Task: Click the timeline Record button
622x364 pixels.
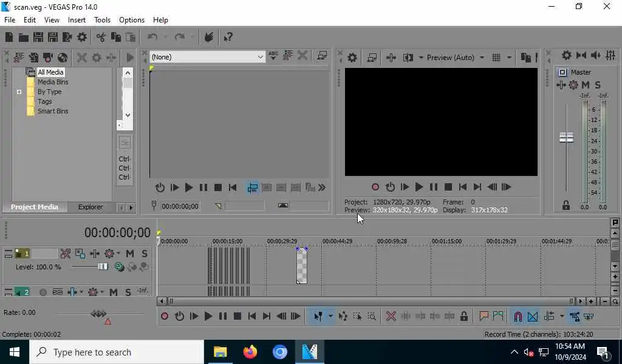Action: coord(165,317)
